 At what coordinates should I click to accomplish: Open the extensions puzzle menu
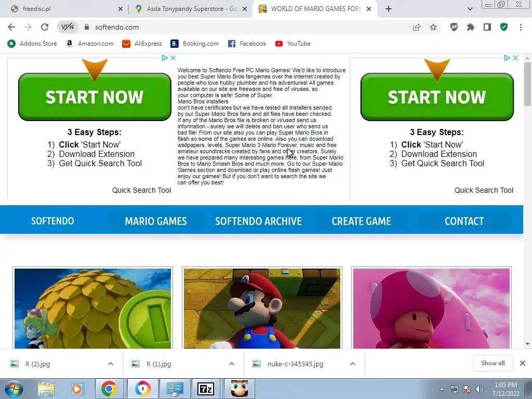click(471, 27)
